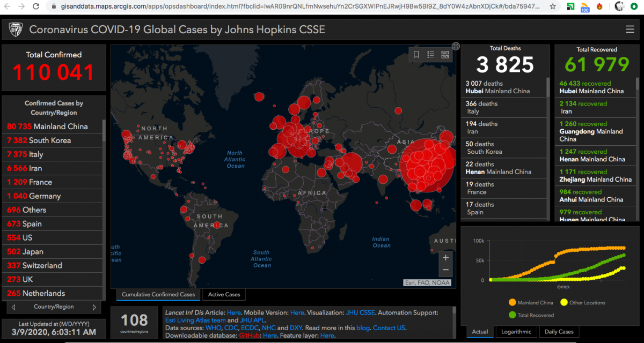Open the map bookmarks tool
644x343 pixels.
coord(416,55)
